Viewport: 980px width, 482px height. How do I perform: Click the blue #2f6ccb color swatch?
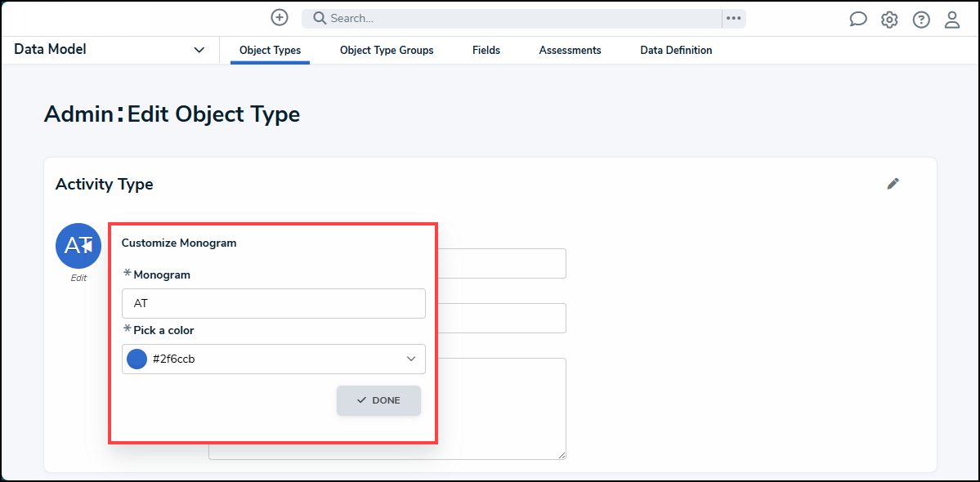click(137, 359)
